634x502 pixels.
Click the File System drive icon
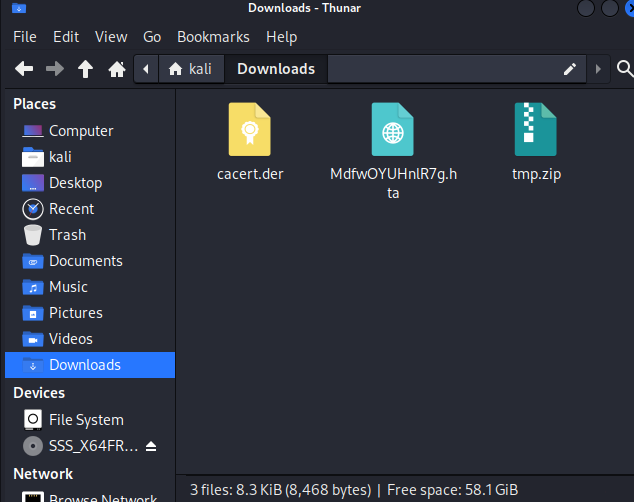click(33, 420)
